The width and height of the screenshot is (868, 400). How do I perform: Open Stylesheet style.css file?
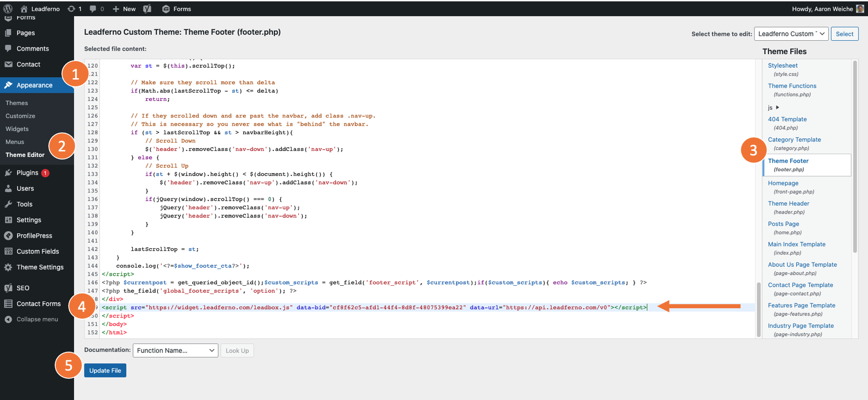pyautogui.click(x=783, y=66)
